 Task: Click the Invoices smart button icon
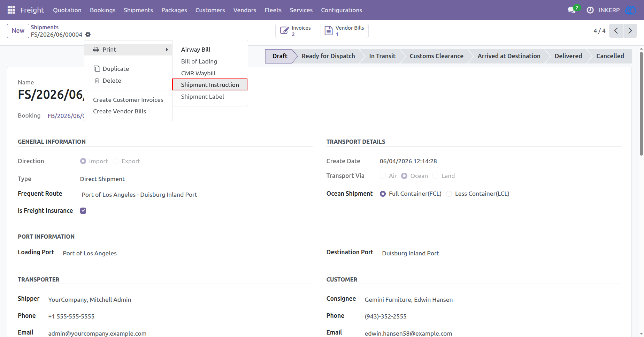285,31
